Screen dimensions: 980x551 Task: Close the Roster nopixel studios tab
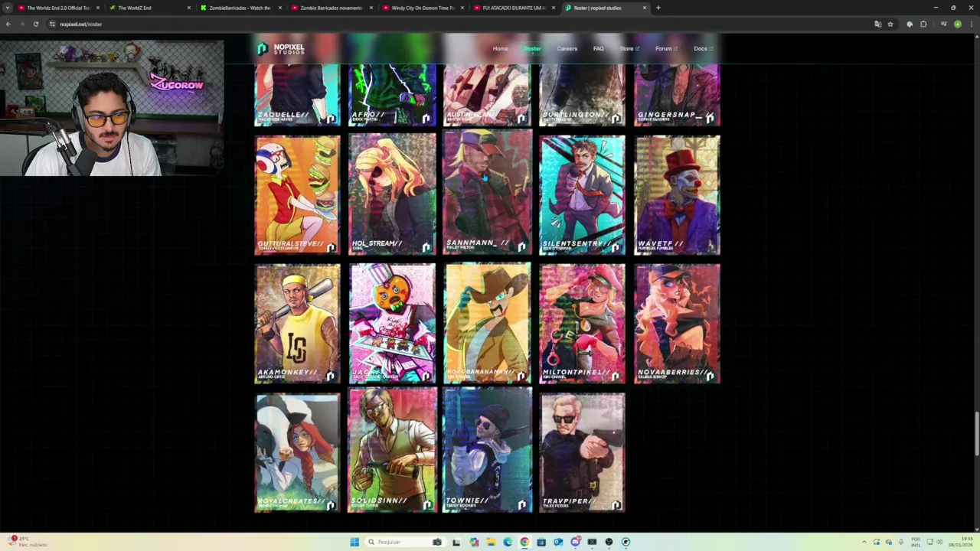[x=645, y=8]
